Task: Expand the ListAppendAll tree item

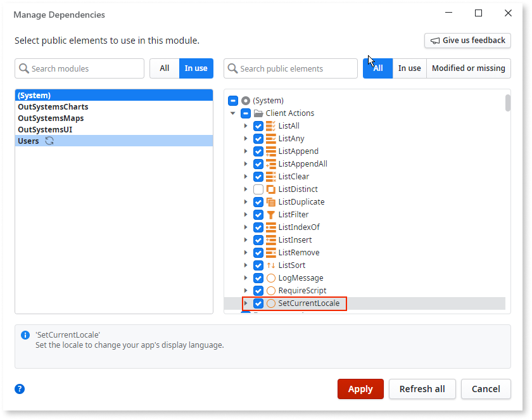Action: point(246,163)
